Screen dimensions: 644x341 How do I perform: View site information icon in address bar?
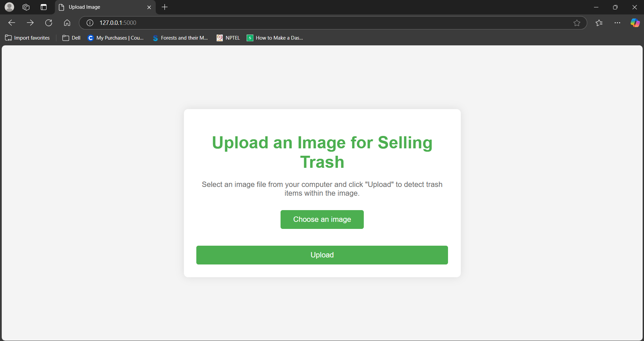pyautogui.click(x=90, y=23)
